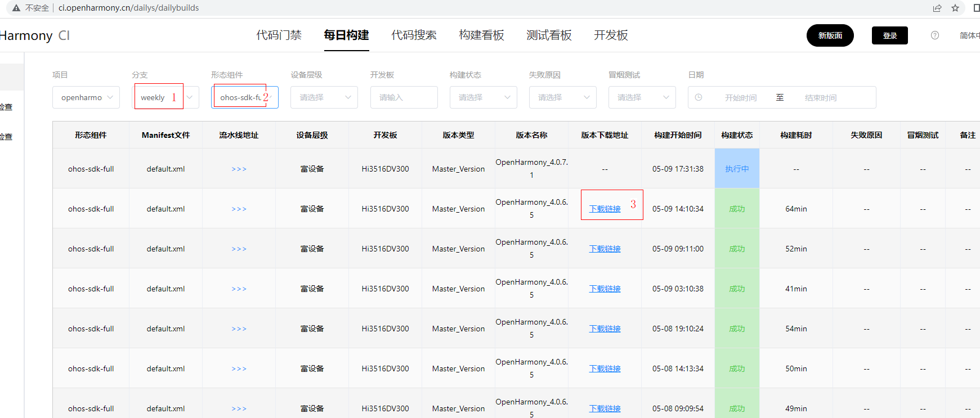This screenshot has width=980, height=418.
Task: Expand the openharmony project dropdown
Action: [86, 97]
